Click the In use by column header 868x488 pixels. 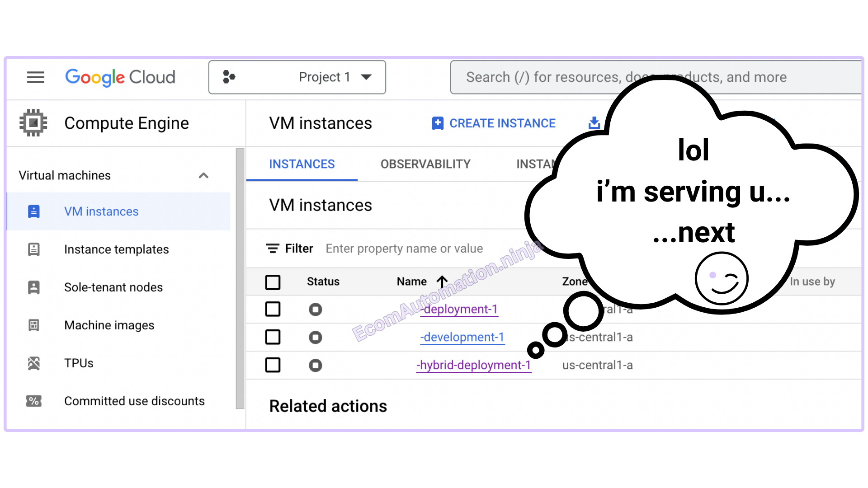tap(812, 282)
